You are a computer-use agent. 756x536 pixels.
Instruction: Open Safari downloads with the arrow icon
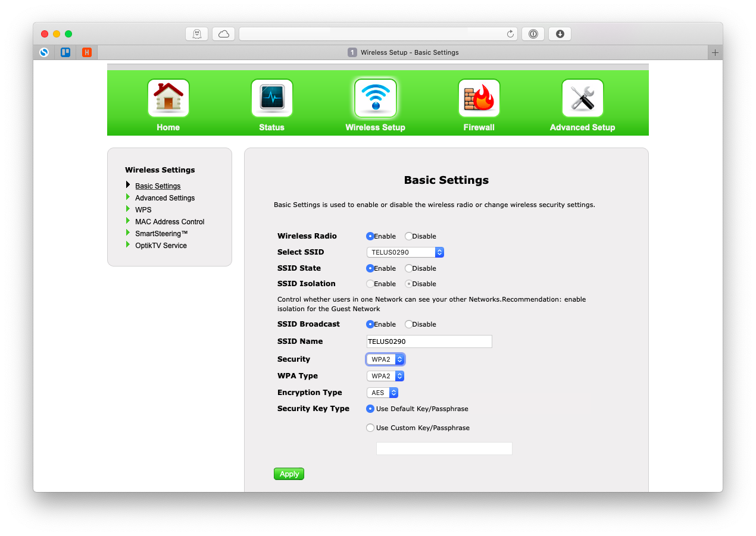coord(559,34)
